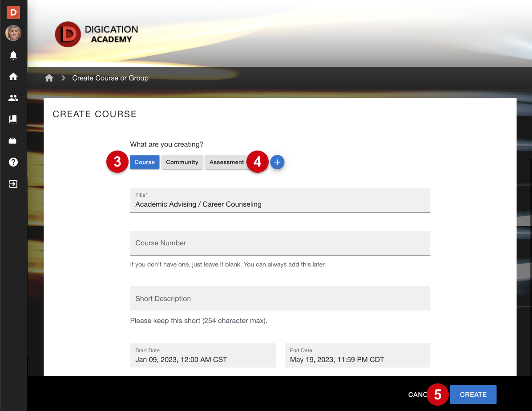Click the CREATE COURSE heading text
The width and height of the screenshot is (532, 411).
pyautogui.click(x=95, y=114)
